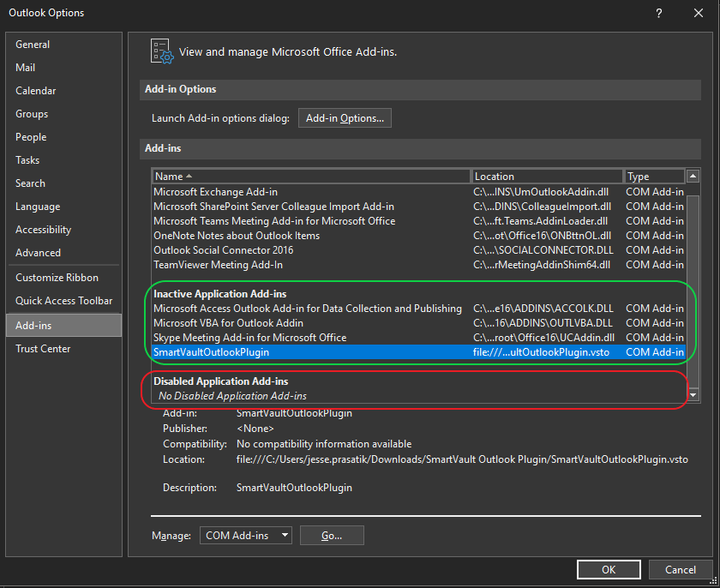The width and height of the screenshot is (720, 588).
Task: Click the Disabled Application Add-ins heading
Action: [221, 381]
